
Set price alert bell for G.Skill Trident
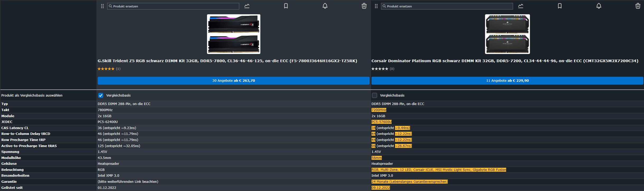(325, 6)
